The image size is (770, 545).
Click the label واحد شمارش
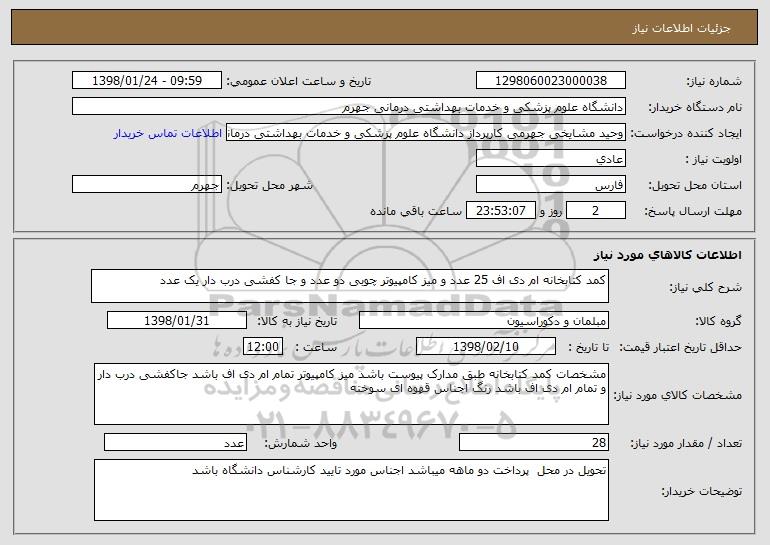pos(301,443)
